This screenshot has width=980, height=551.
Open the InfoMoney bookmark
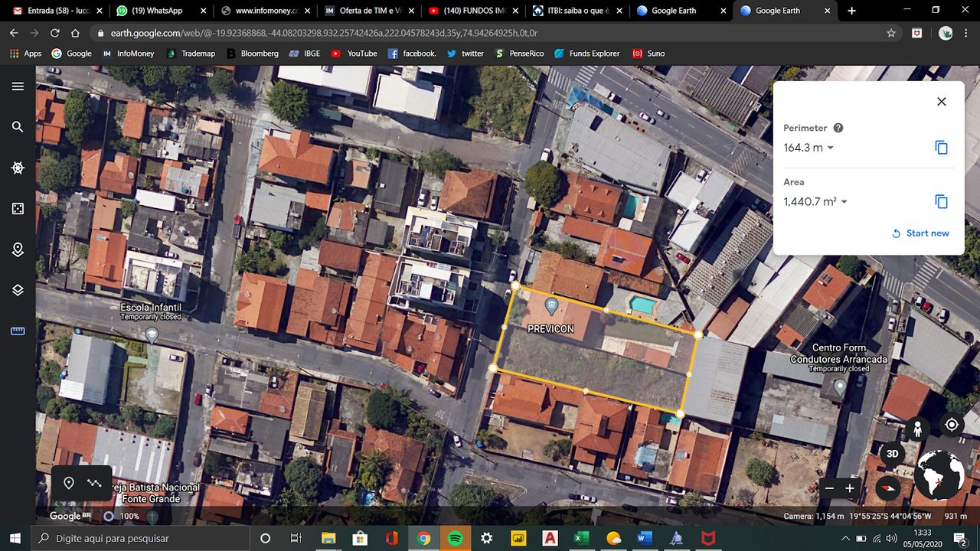tap(129, 54)
